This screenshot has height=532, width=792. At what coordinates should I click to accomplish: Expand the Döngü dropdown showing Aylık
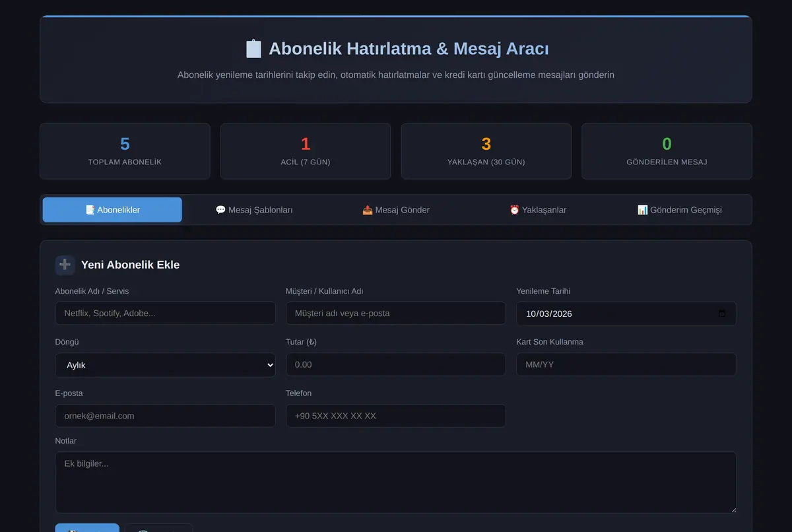click(x=166, y=365)
